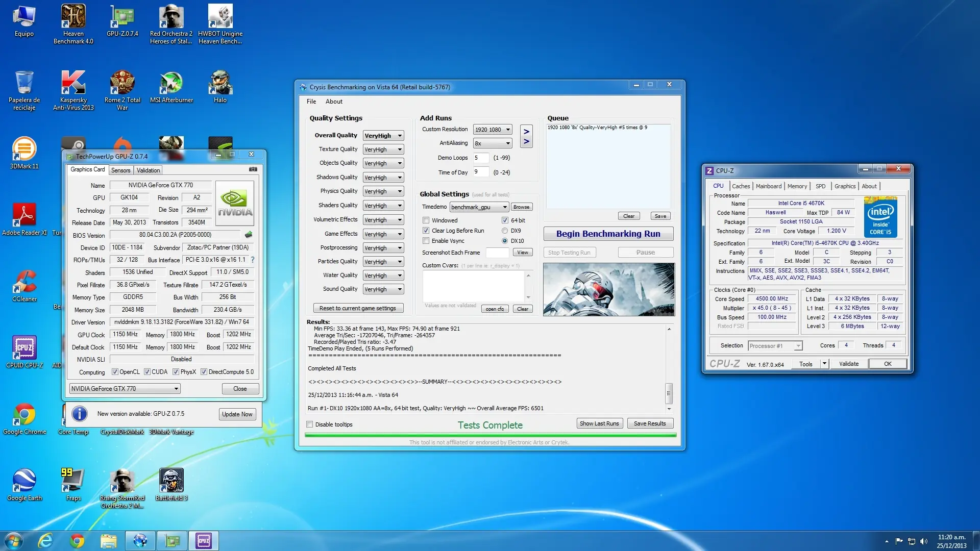980x551 pixels.
Task: Click the BIOS save chip icon in GPU-Z
Action: tap(249, 235)
